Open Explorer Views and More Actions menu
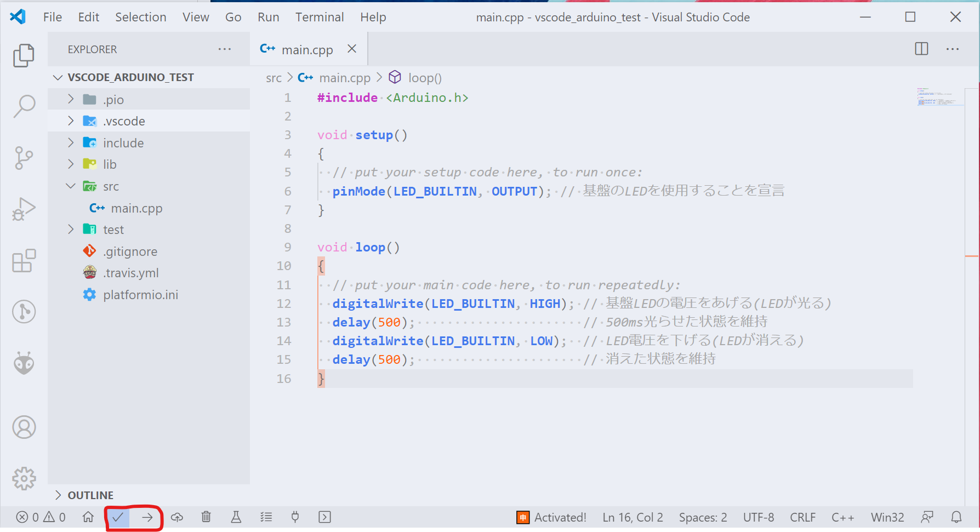Screen dimensions: 980x532 (225, 49)
